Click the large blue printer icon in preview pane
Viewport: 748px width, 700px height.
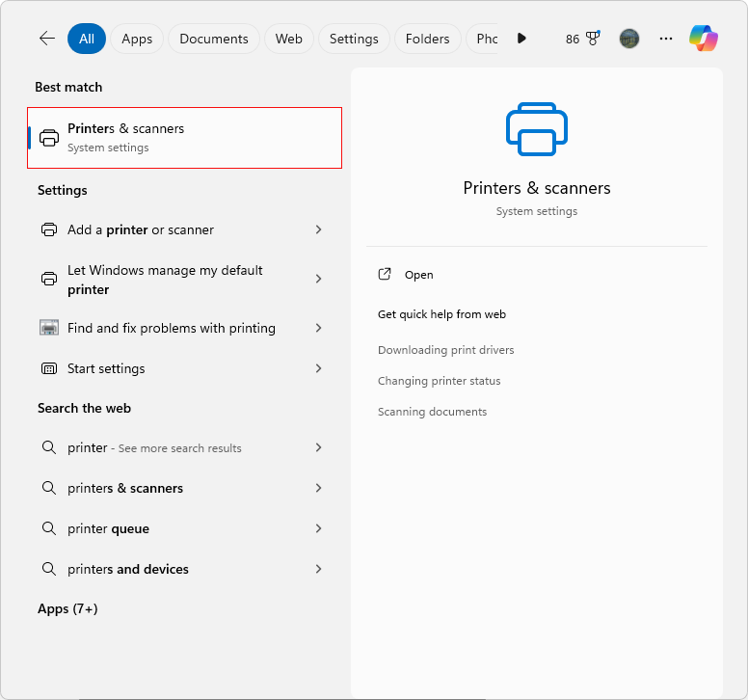tap(537, 129)
